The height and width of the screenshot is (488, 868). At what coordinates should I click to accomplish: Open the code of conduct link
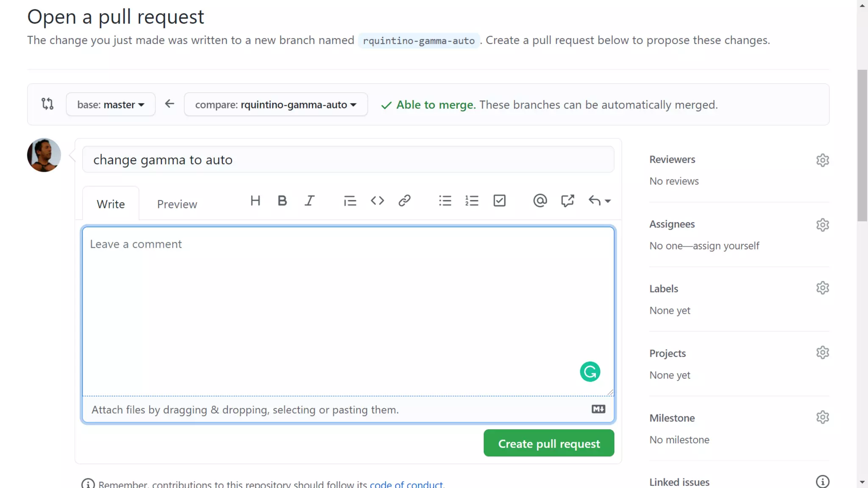click(406, 484)
